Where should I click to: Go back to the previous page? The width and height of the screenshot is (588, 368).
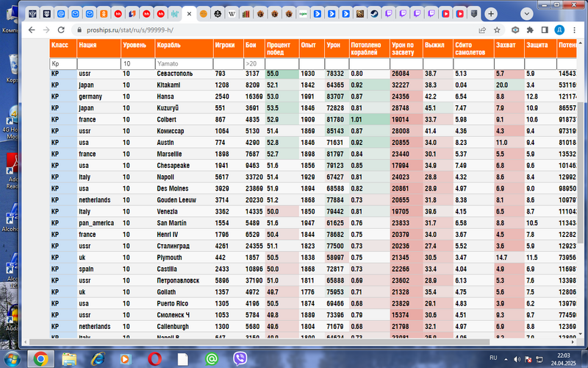(32, 30)
